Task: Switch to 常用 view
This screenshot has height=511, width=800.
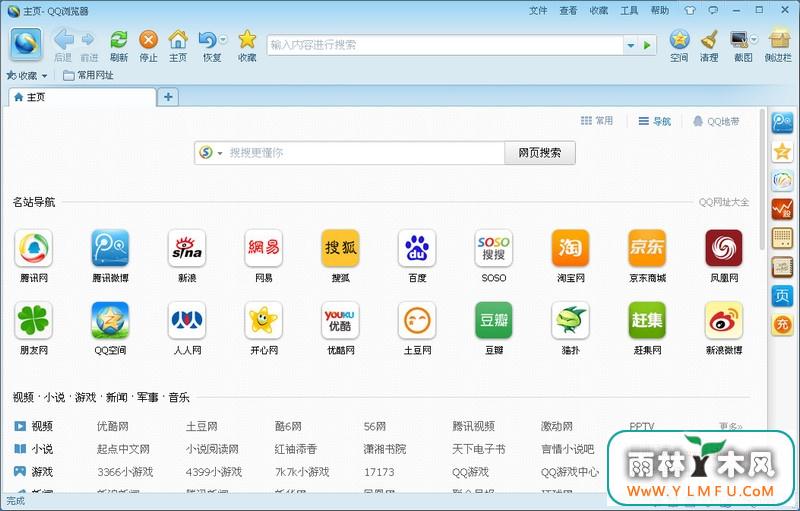Action: coord(597,121)
